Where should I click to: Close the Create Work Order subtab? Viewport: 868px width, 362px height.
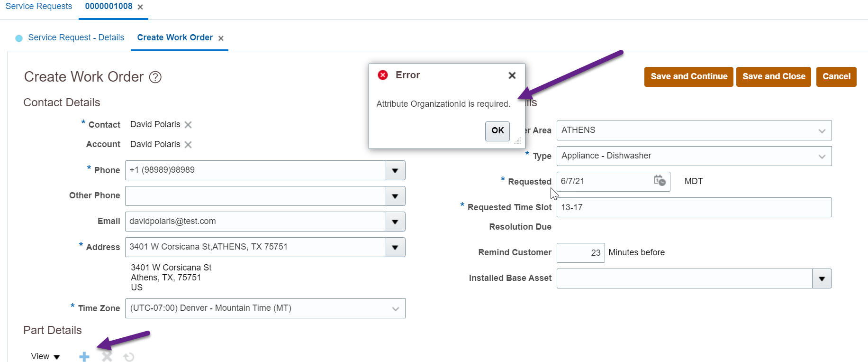[221, 38]
